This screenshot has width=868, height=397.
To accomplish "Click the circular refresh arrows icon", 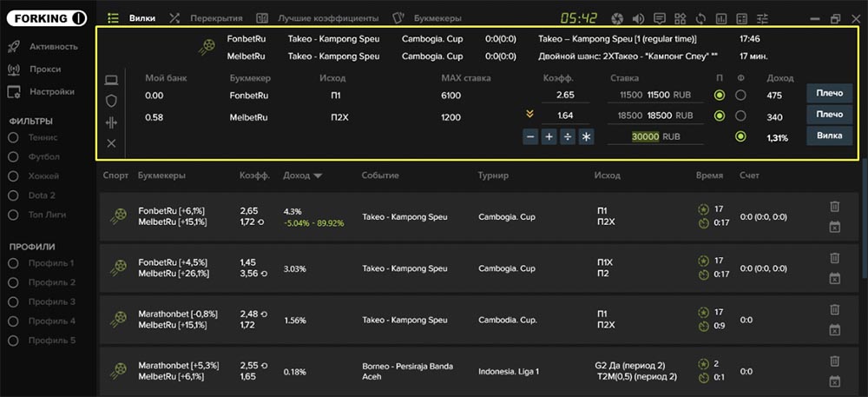I will [x=700, y=19].
